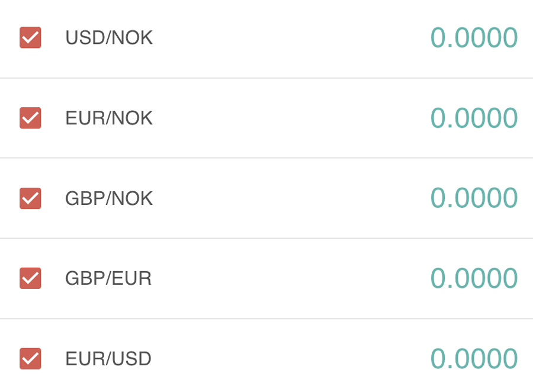Click the USD/NOK rate value 0.0000

click(474, 38)
